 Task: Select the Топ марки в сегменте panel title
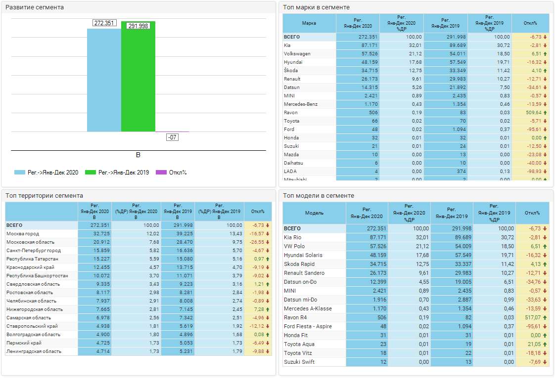pyautogui.click(x=317, y=7)
